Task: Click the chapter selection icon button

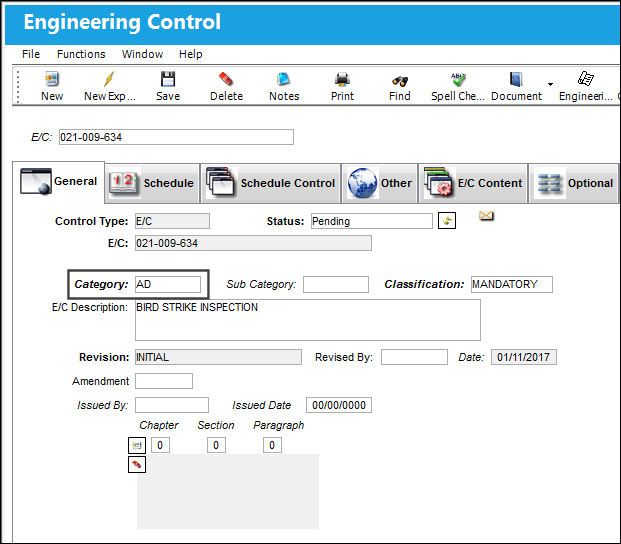Action: 137,445
